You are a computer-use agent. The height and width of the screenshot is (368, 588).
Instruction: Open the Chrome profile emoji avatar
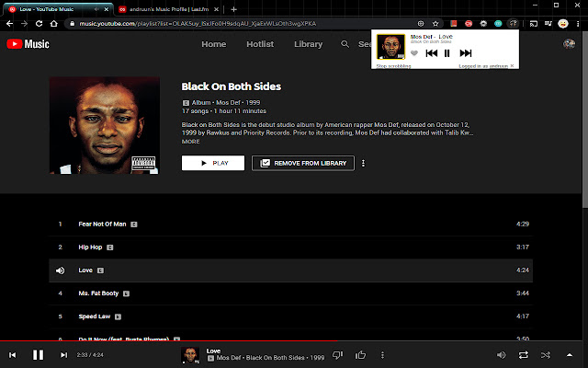click(x=563, y=24)
